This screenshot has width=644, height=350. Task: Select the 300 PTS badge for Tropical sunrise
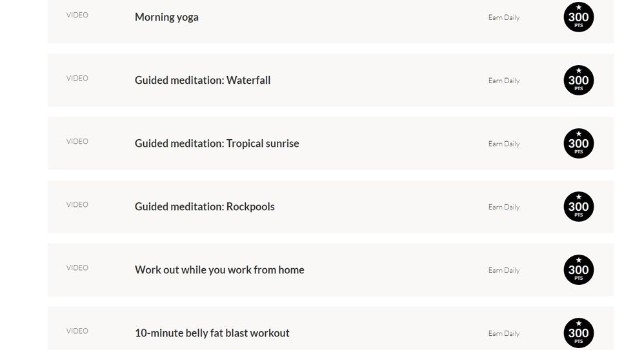pyautogui.click(x=578, y=144)
